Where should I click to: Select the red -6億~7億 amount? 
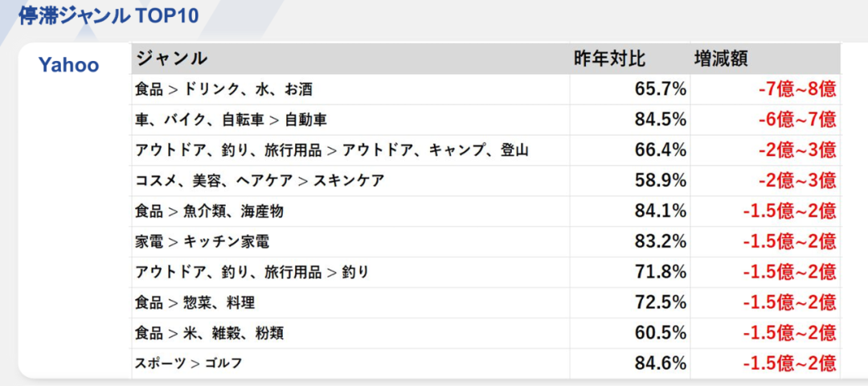pyautogui.click(x=796, y=120)
